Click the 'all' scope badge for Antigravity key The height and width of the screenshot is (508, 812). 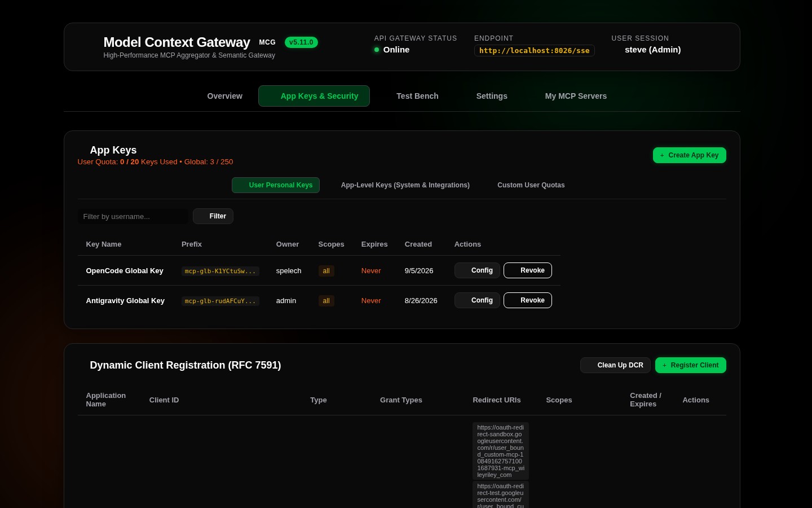coord(326,301)
